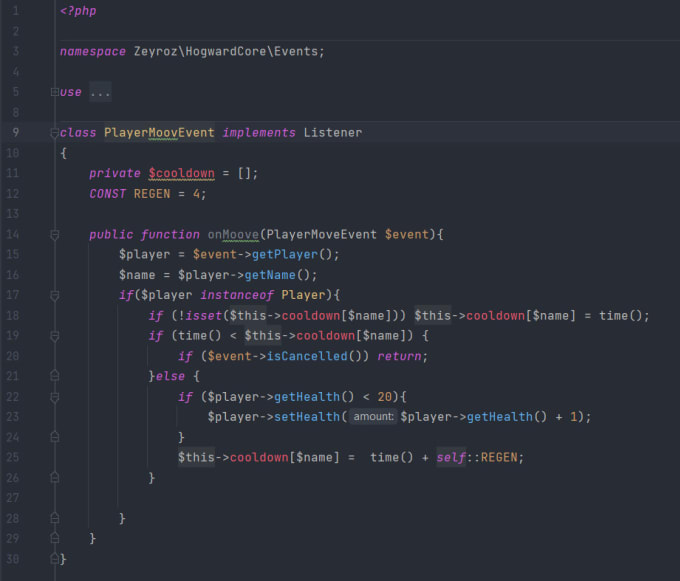Click the 'amount:' parameter hint
The height and width of the screenshot is (581, 680).
pos(373,417)
